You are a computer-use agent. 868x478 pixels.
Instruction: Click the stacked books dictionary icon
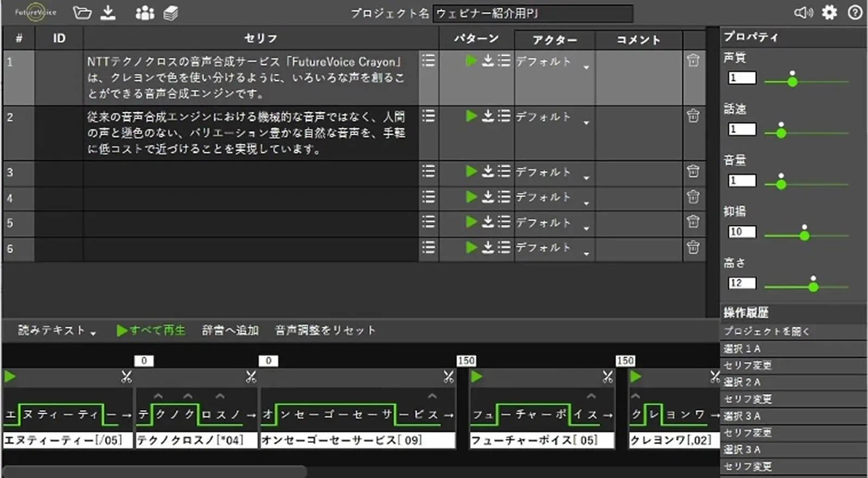171,13
